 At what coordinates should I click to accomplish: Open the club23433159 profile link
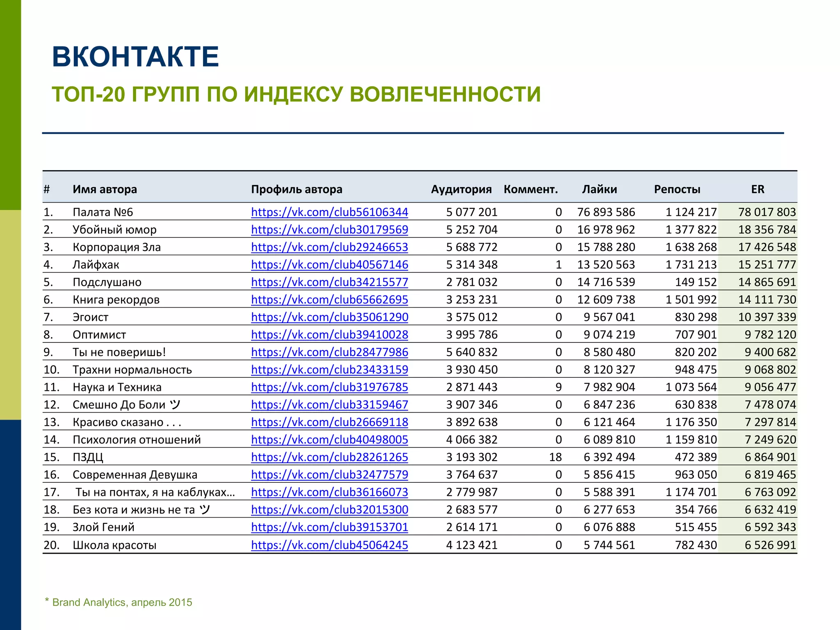(x=329, y=370)
